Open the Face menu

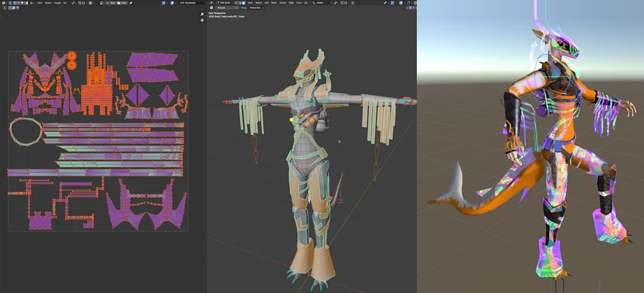coord(299,3)
